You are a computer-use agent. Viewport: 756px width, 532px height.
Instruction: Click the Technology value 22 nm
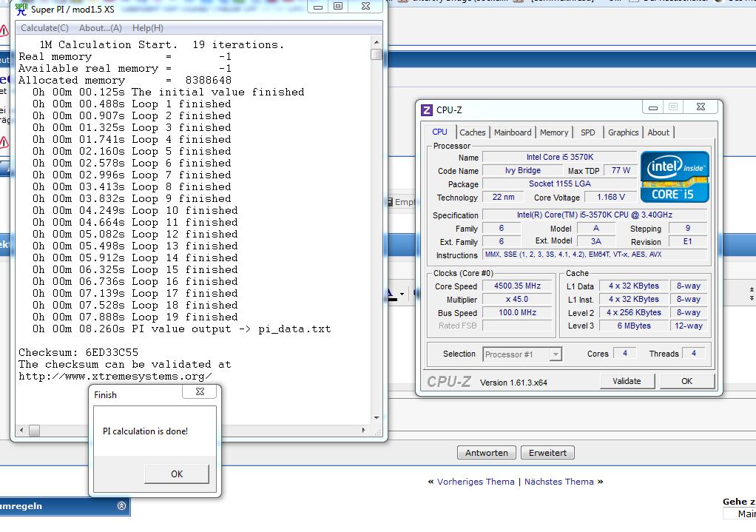[503, 198]
